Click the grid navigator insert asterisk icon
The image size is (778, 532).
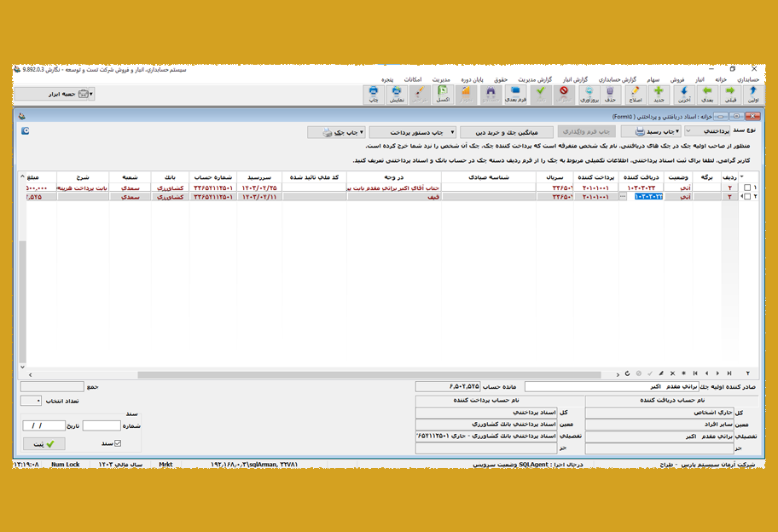click(x=683, y=373)
